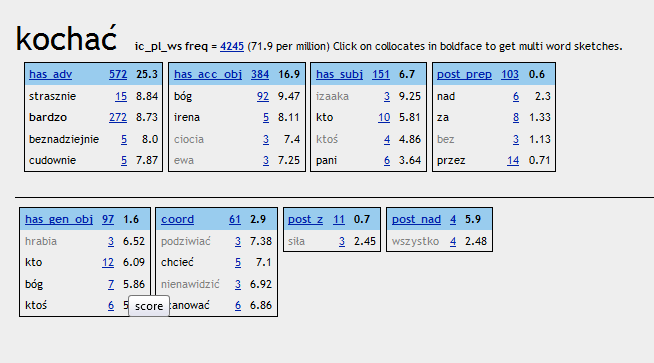Open count 14 for przez

[513, 161]
